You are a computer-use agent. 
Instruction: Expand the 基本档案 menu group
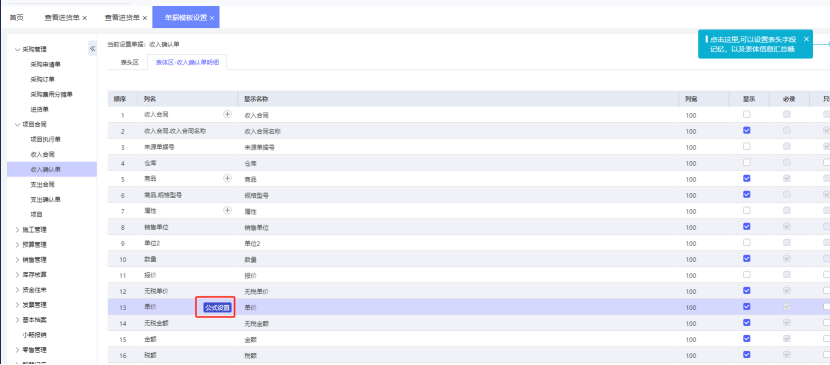tap(17, 320)
